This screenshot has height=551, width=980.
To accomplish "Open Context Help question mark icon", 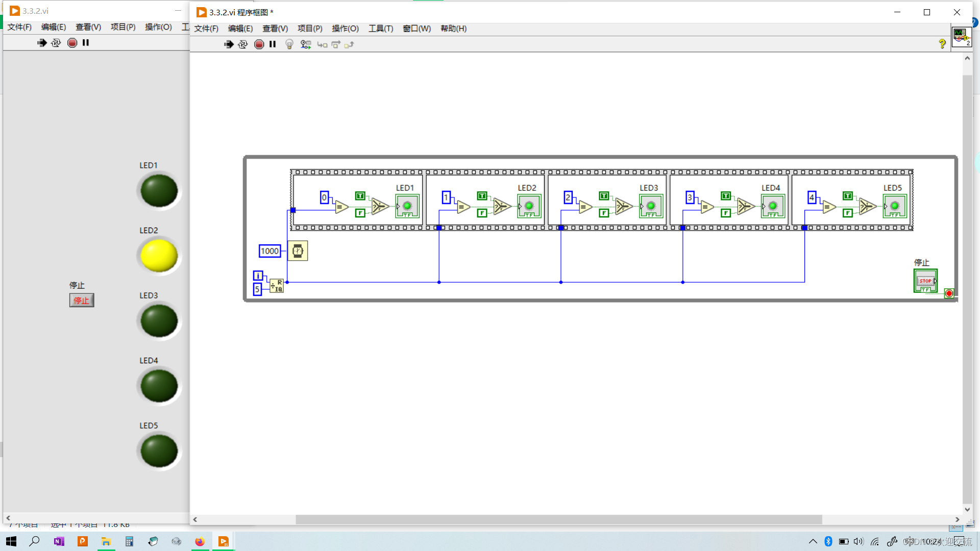I will click(x=942, y=44).
